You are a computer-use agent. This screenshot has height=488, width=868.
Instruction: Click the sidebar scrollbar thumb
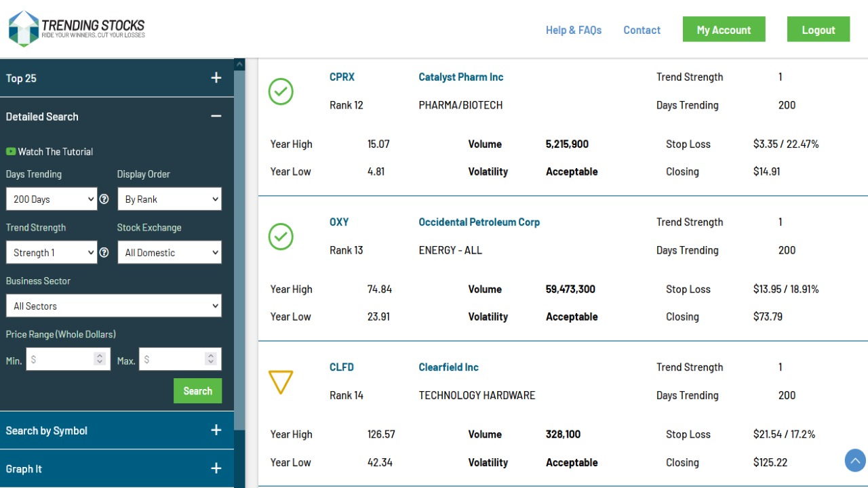(239, 249)
